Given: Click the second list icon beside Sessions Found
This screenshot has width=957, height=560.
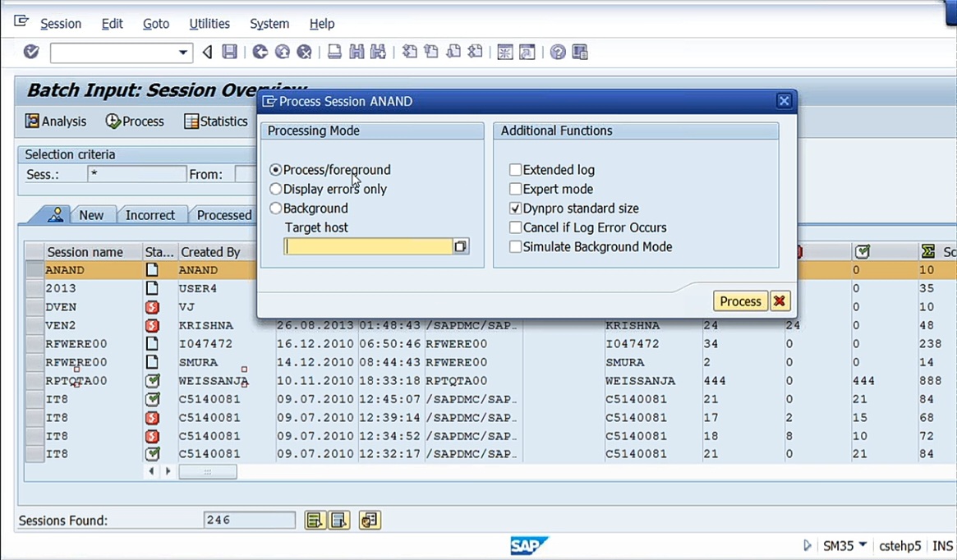Looking at the screenshot, I should click(339, 521).
